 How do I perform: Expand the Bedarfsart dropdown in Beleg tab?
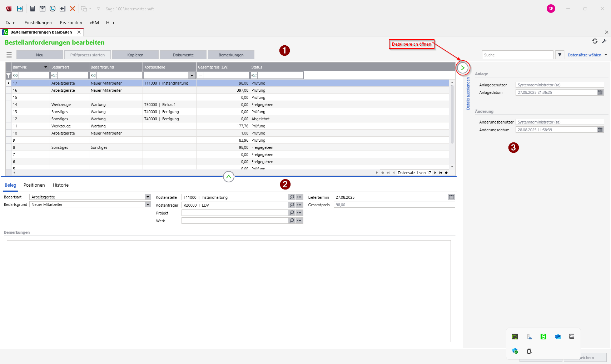click(x=148, y=197)
